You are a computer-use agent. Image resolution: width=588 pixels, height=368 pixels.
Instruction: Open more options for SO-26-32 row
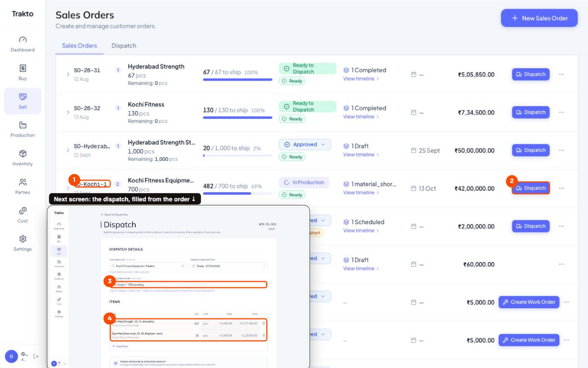coord(561,112)
